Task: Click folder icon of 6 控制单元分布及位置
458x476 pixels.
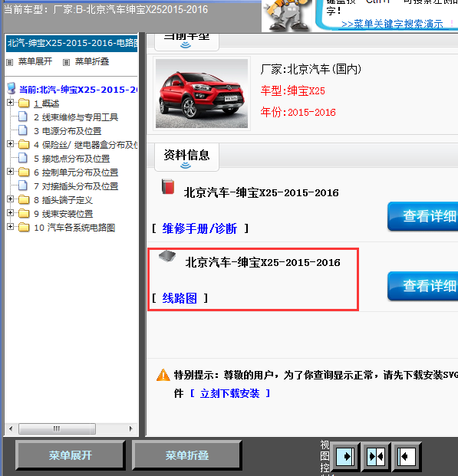Action: coord(24,172)
